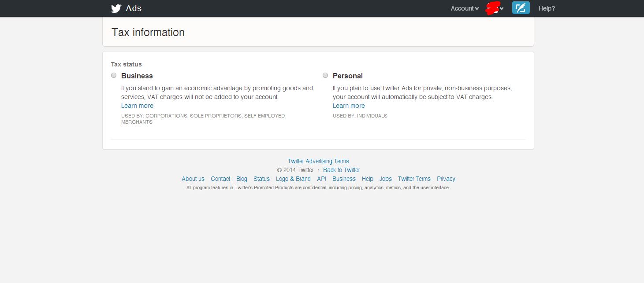The width and height of the screenshot is (644, 283).
Task: Open the Help? menu item
Action: (x=547, y=8)
